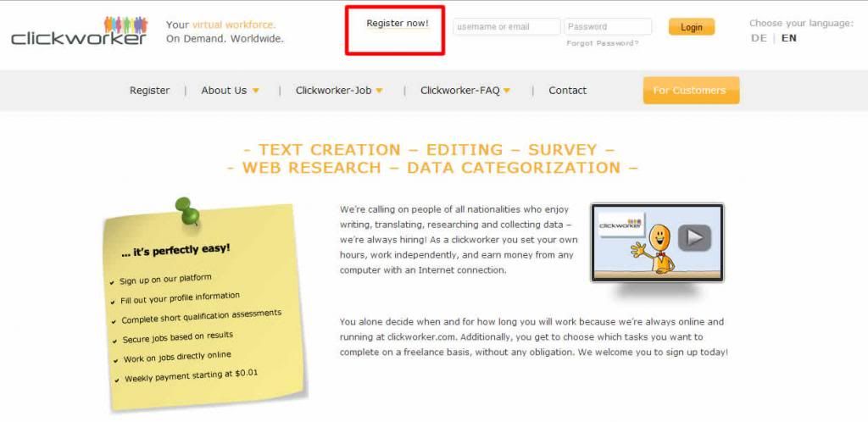Click the orange Login button
Screen dimensions: 868x422
tap(692, 27)
